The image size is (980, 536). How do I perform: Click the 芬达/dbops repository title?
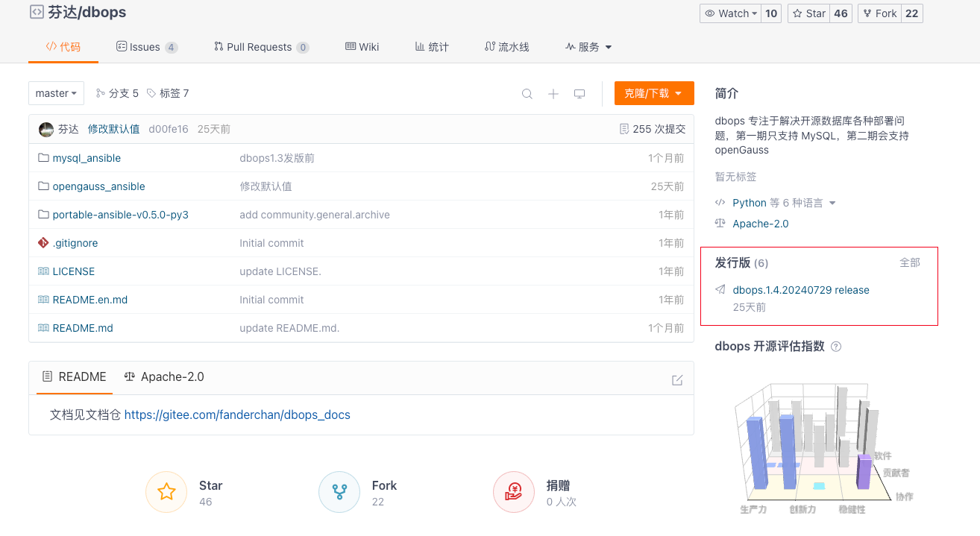87,12
